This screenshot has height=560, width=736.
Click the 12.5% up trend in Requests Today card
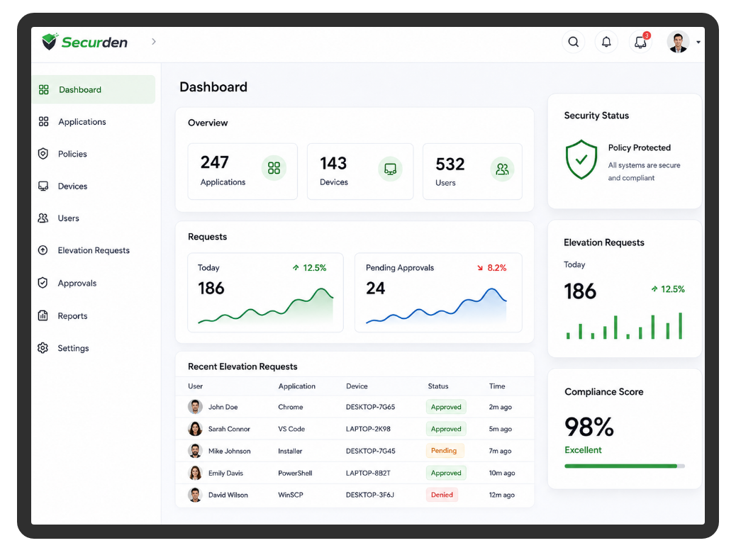point(309,267)
